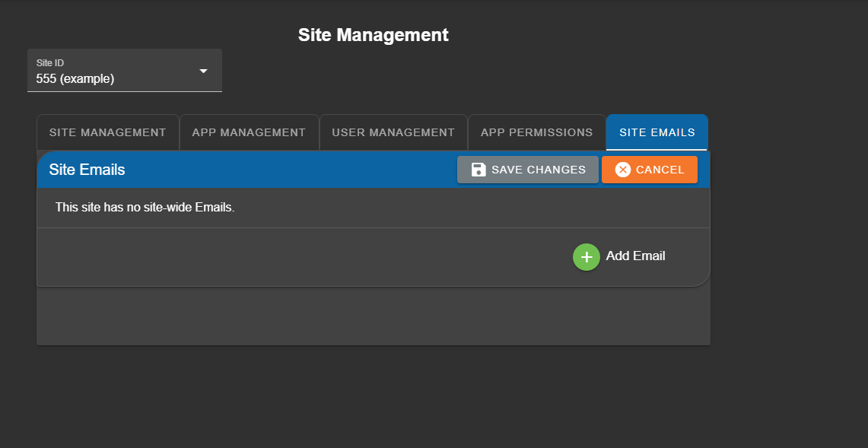Viewport: 868px width, 448px height.
Task: Click the Site Management page heading
Action: tap(373, 35)
